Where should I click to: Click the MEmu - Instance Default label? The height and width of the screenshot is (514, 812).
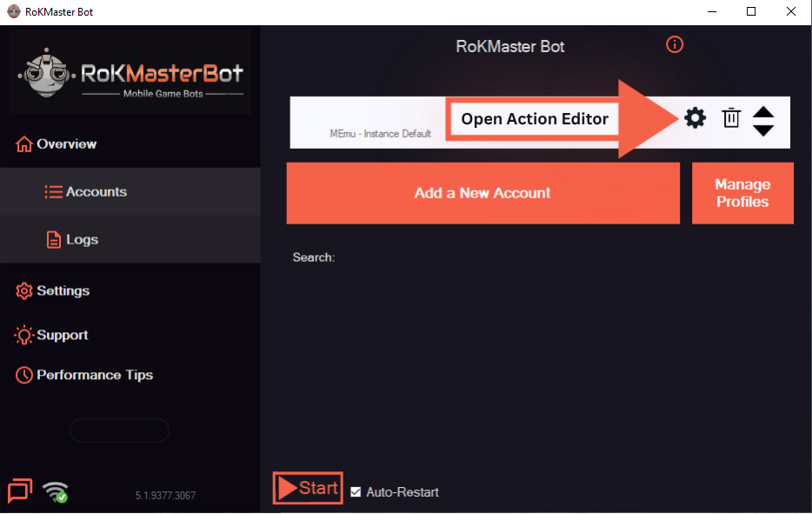380,134
